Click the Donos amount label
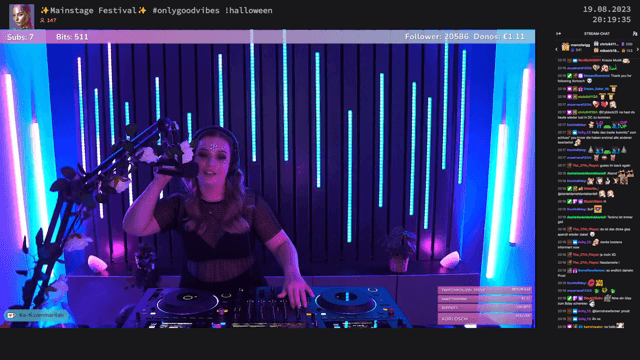640x360 pixels. [x=499, y=37]
